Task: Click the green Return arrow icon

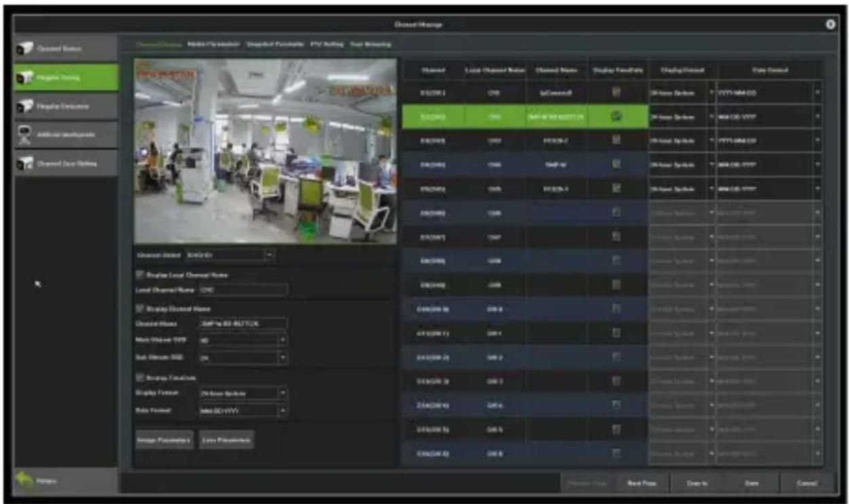Action: pyautogui.click(x=26, y=481)
